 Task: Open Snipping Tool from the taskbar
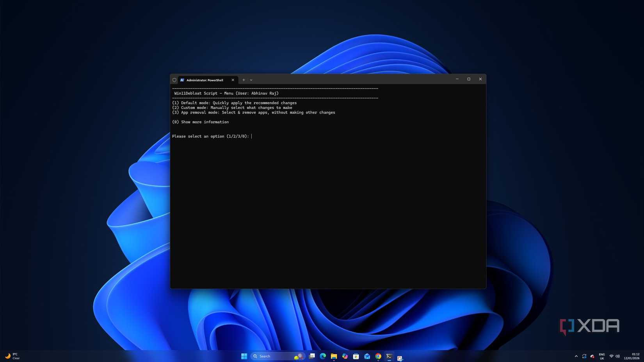(x=400, y=358)
